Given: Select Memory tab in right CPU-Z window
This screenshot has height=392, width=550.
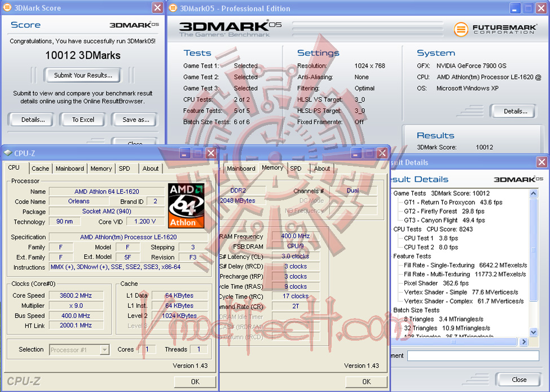Looking at the screenshot, I should [x=272, y=168].
